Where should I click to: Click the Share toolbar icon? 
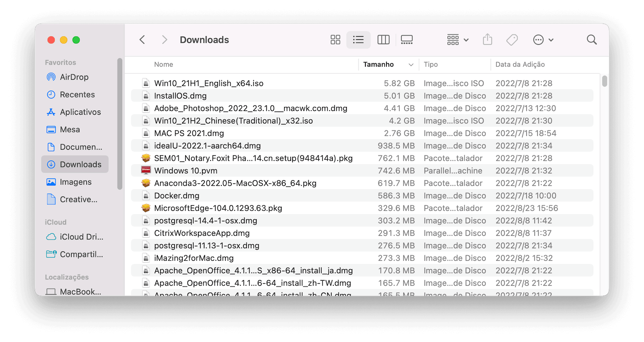(487, 39)
